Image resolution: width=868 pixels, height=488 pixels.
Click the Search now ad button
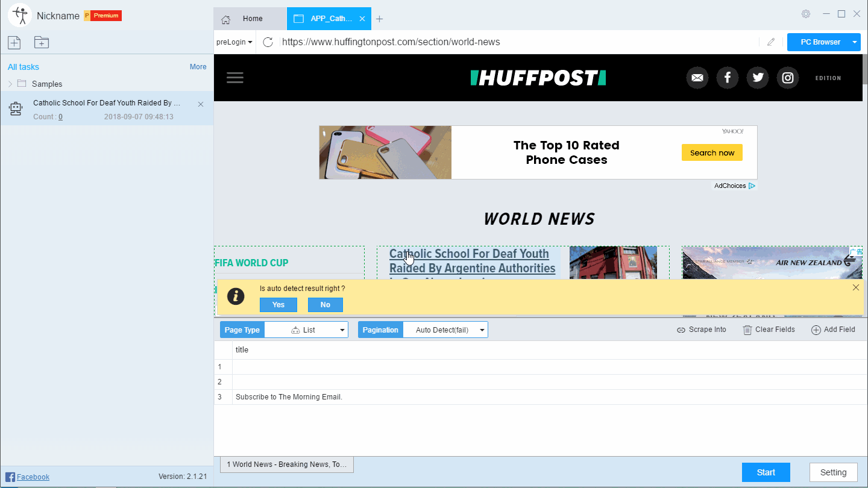[712, 153]
